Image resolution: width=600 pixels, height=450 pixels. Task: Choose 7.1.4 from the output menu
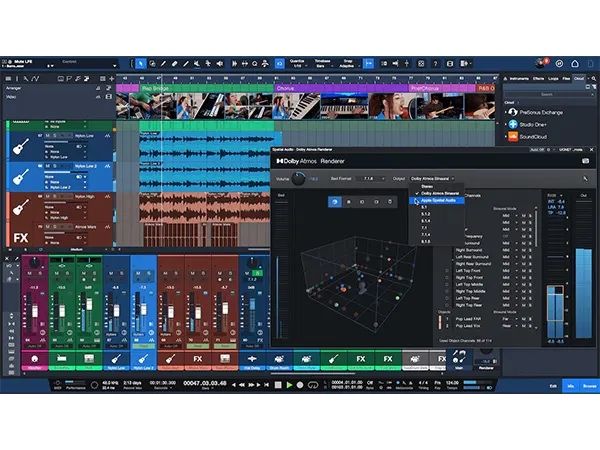437,235
